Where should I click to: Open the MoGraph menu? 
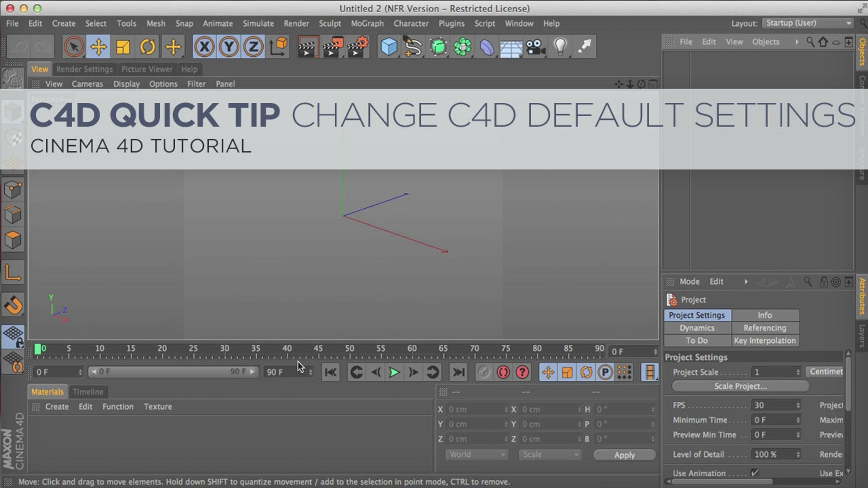(367, 23)
